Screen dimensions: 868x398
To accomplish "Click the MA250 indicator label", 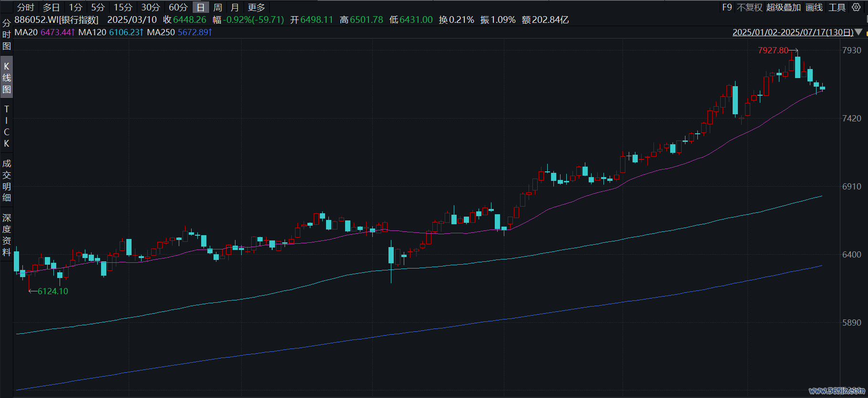I will pos(161,32).
